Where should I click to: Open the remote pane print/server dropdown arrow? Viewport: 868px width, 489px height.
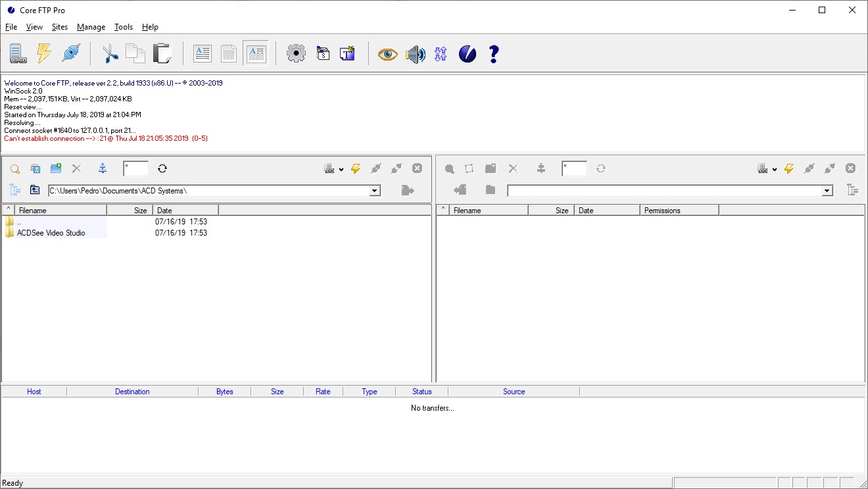pyautogui.click(x=775, y=170)
